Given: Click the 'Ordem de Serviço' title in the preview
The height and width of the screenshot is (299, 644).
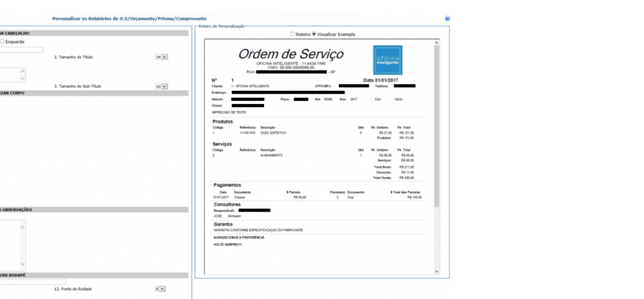Looking at the screenshot, I should 291,54.
